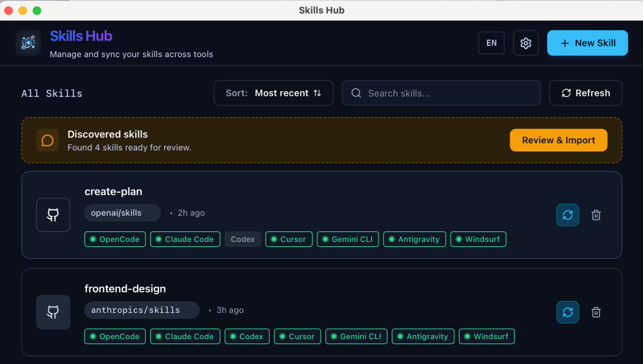
Task: Disable Codex for frontend-design
Action: click(x=247, y=337)
